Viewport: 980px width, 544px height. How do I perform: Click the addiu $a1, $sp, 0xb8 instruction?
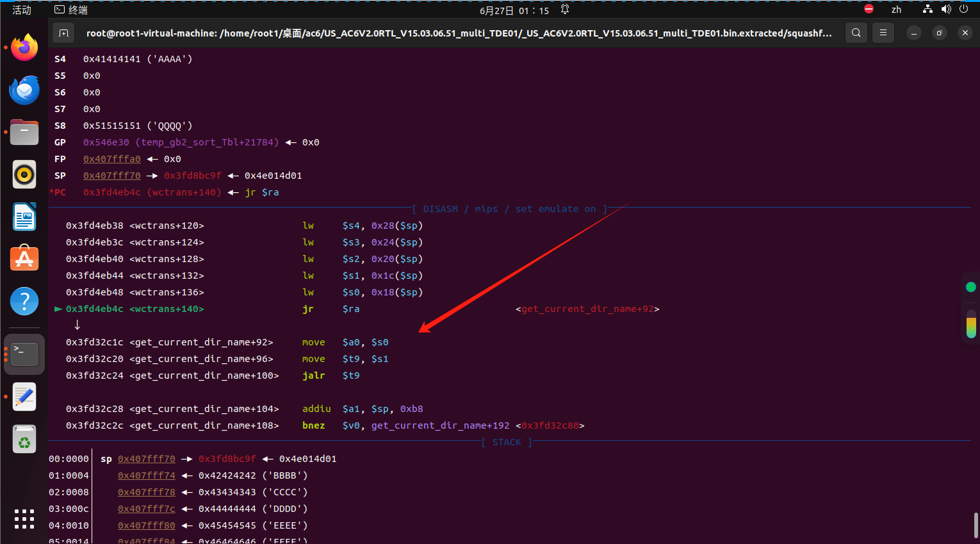[x=363, y=409]
